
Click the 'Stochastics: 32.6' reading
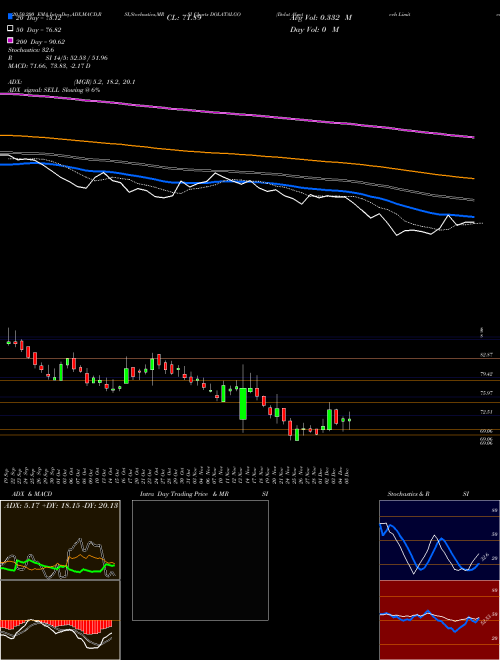31,50
